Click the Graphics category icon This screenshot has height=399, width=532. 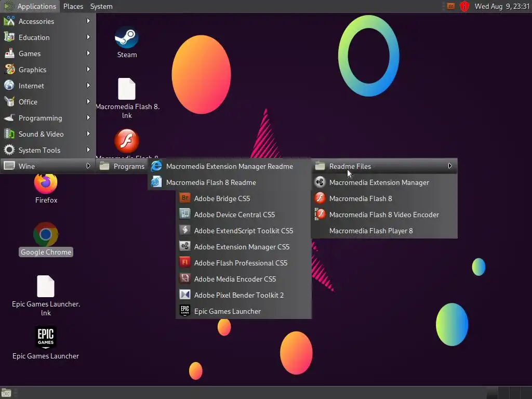9,69
